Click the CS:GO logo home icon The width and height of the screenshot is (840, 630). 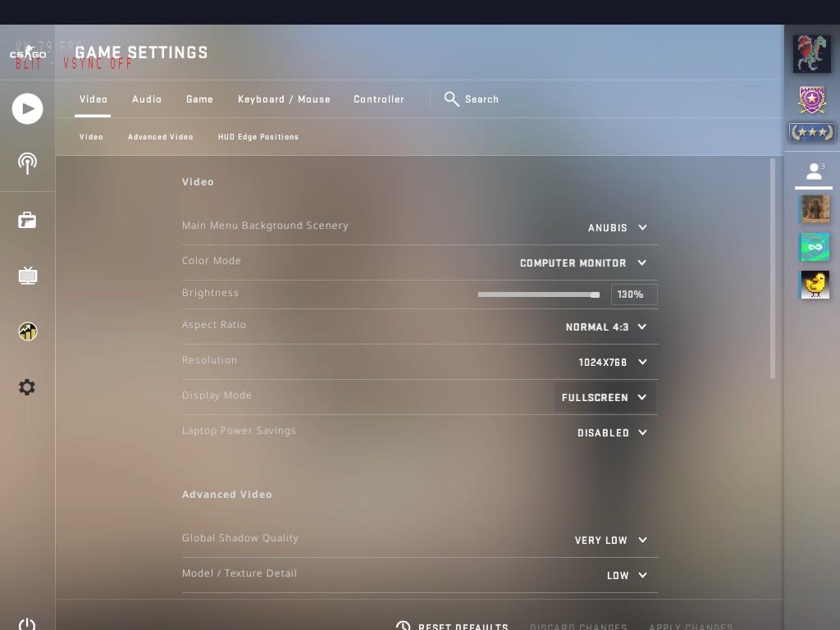click(x=28, y=52)
